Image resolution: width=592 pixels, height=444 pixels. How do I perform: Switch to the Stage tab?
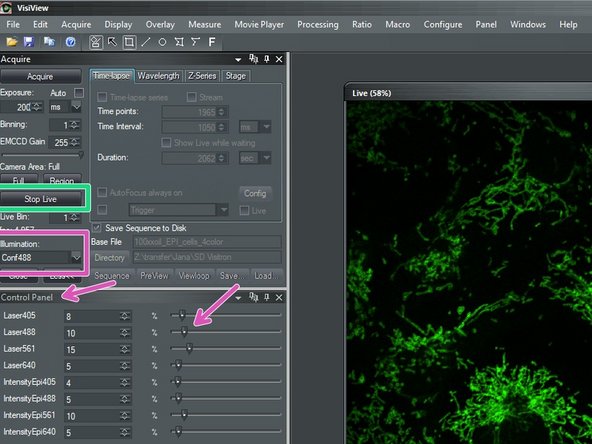(x=236, y=76)
